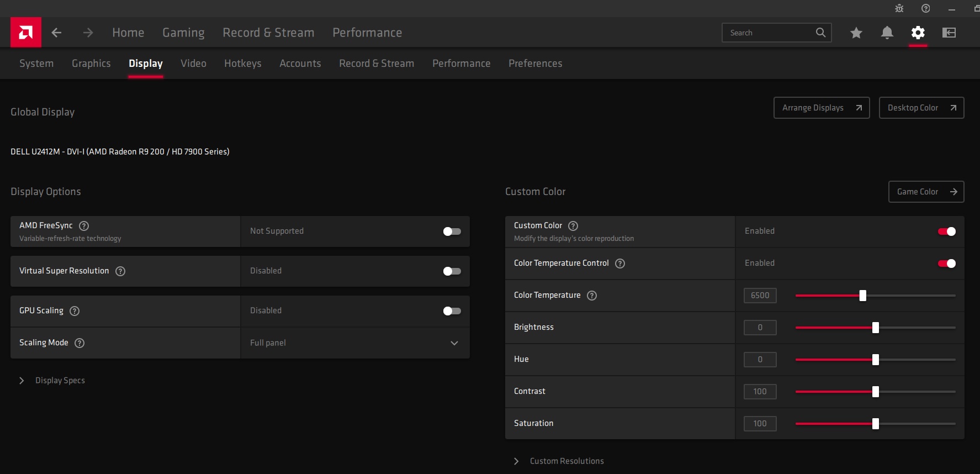Click the Contrast slider handle
The image size is (980, 474).
pos(876,392)
